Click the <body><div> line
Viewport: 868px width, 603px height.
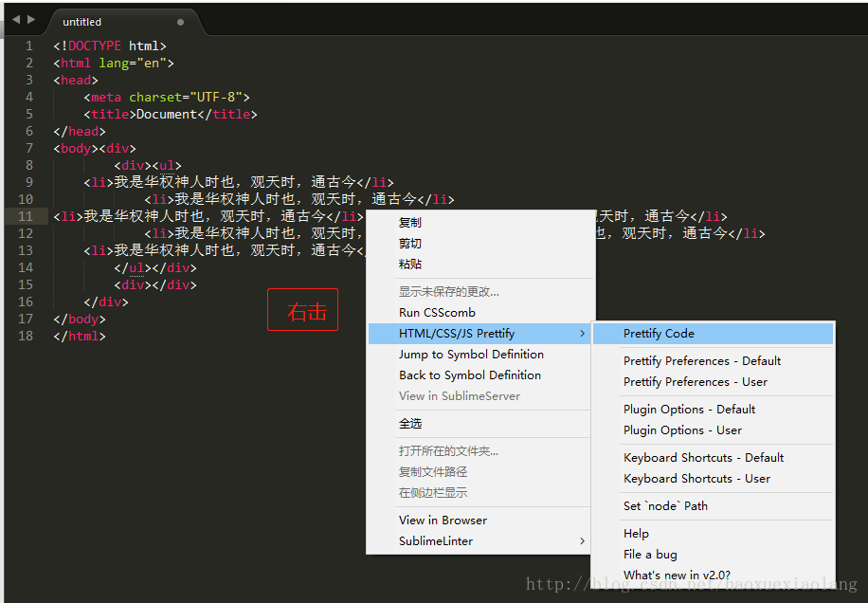[x=95, y=149]
